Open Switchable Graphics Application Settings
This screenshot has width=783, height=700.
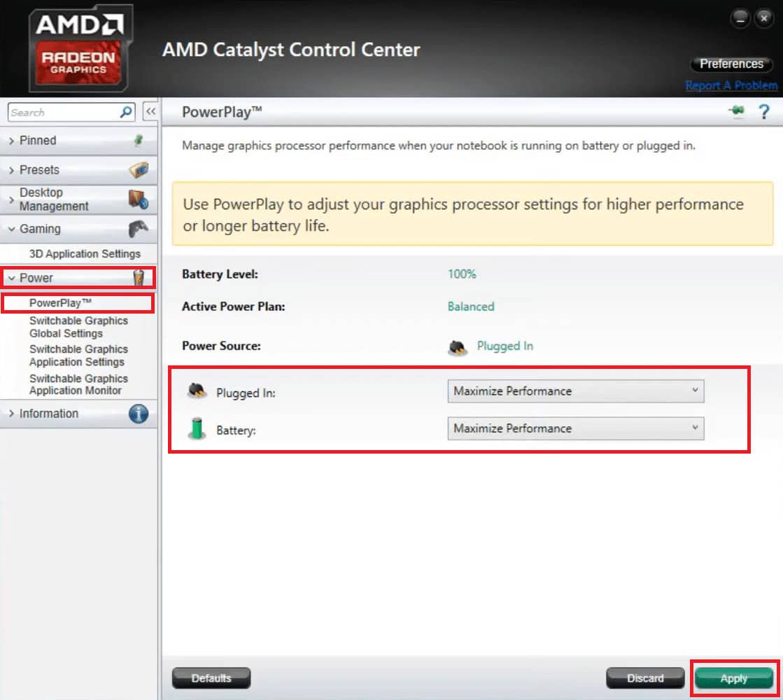coord(78,355)
